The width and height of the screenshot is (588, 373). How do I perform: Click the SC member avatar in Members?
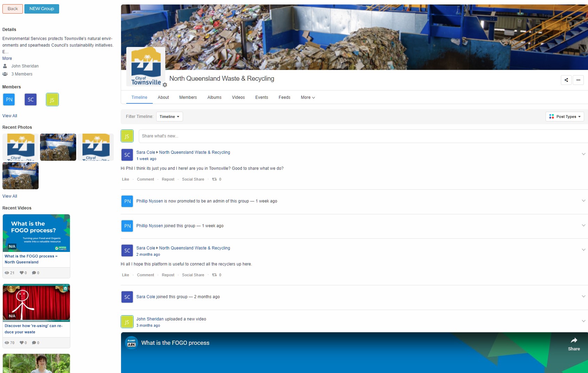pos(31,100)
